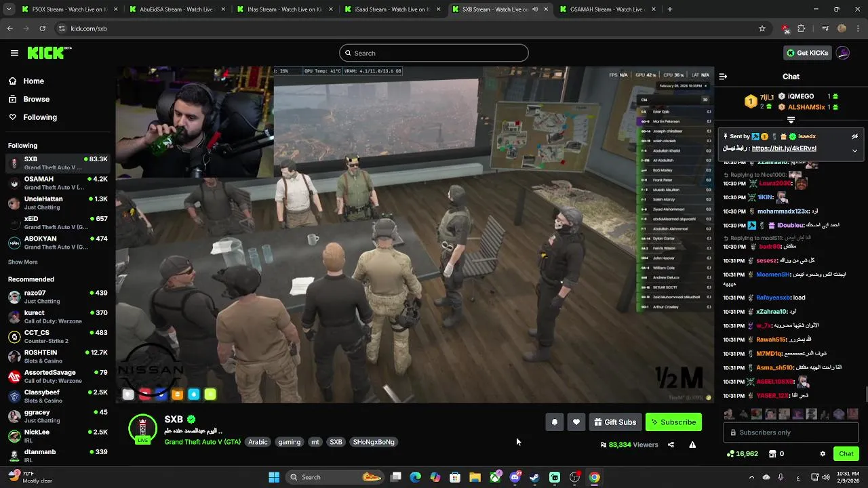
Task: Open UncleHattan channel in sidebar
Action: 58,203
